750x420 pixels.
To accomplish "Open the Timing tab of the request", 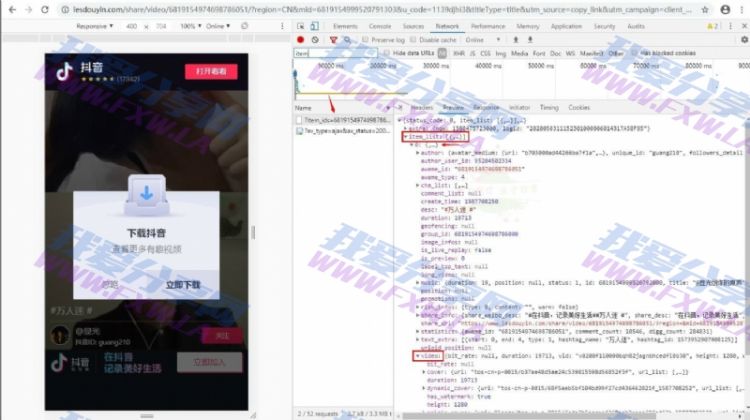I will click(x=549, y=108).
